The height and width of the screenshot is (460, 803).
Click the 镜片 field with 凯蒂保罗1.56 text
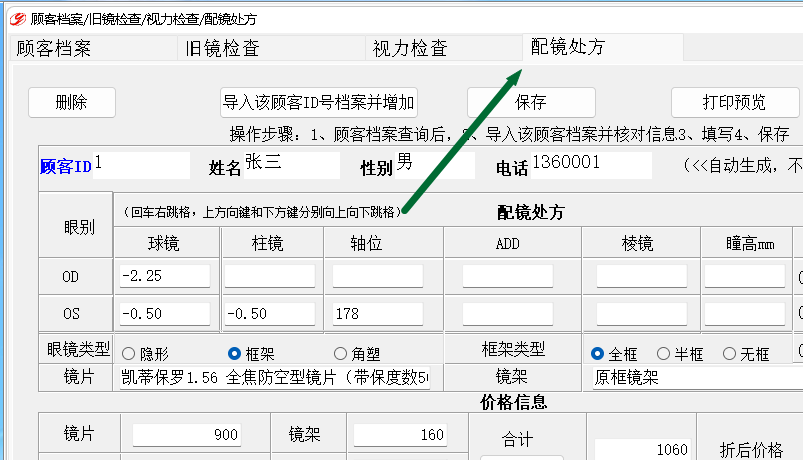(x=274, y=378)
